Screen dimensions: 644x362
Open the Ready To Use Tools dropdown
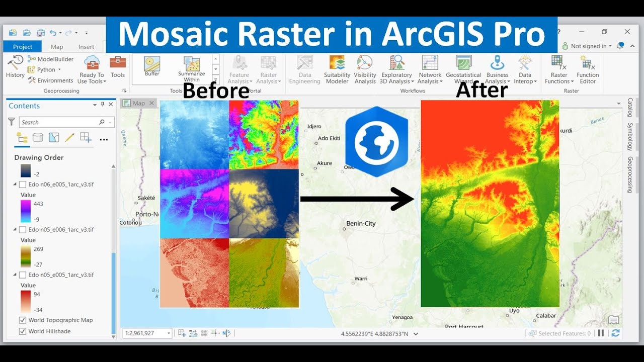91,69
